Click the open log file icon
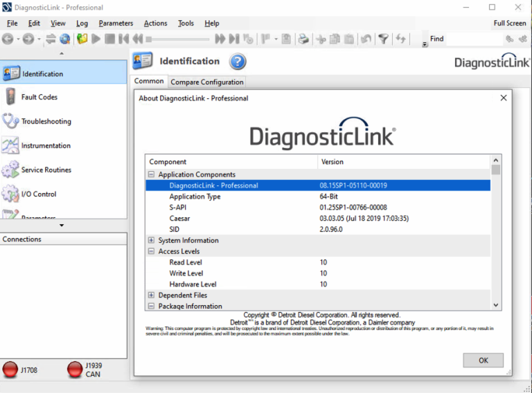 [82, 39]
